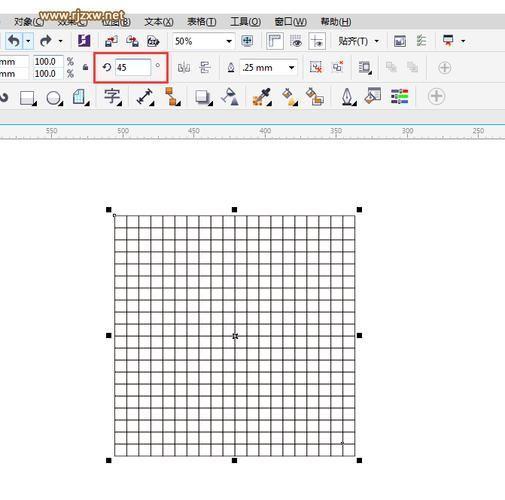Toggle the lock ratio padlock
505x500 pixels.
85,67
